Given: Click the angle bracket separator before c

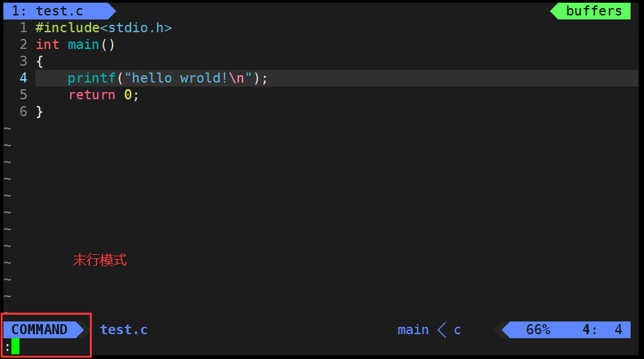Looking at the screenshot, I should [x=442, y=329].
